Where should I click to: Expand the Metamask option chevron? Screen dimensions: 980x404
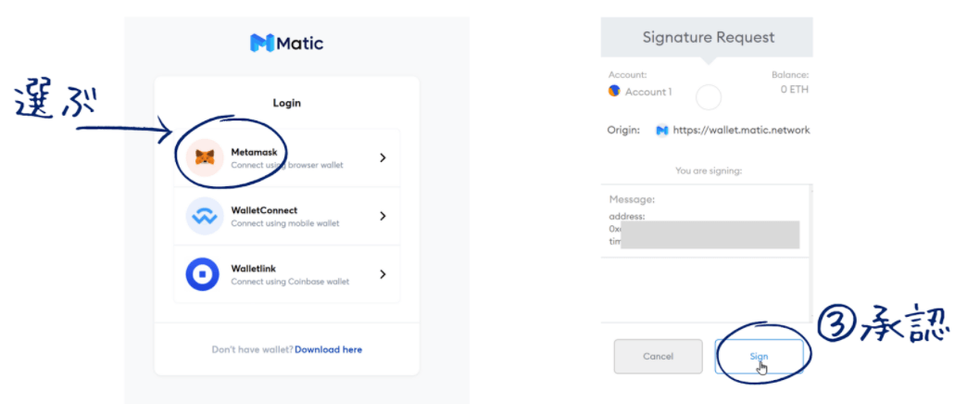383,158
